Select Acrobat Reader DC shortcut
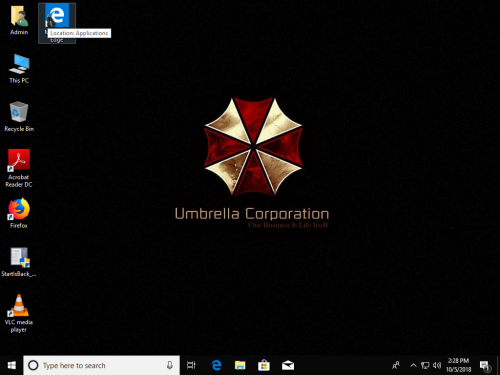 19,168
